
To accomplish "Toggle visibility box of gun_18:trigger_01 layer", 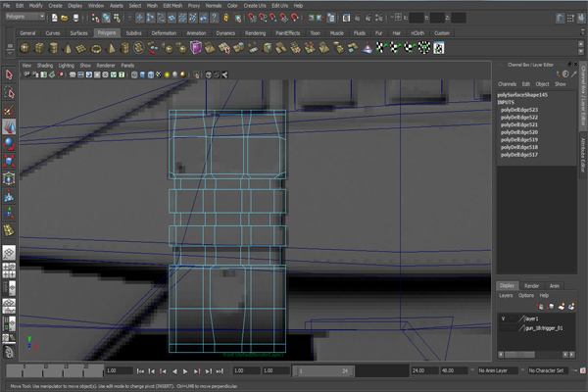I will (x=503, y=328).
